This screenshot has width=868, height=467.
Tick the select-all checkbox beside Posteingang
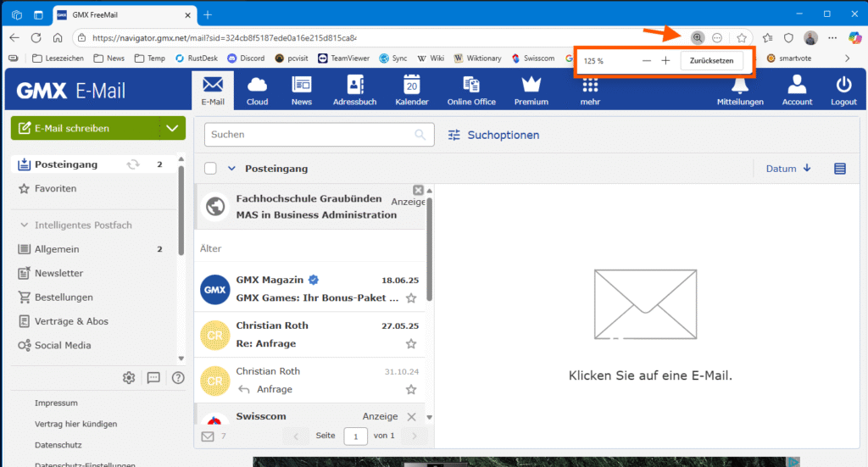tap(211, 169)
